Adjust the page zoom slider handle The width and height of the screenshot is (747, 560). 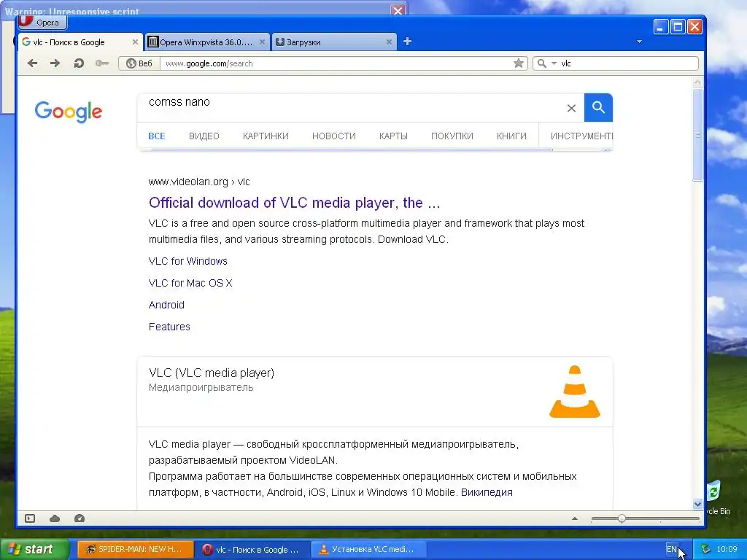(622, 518)
